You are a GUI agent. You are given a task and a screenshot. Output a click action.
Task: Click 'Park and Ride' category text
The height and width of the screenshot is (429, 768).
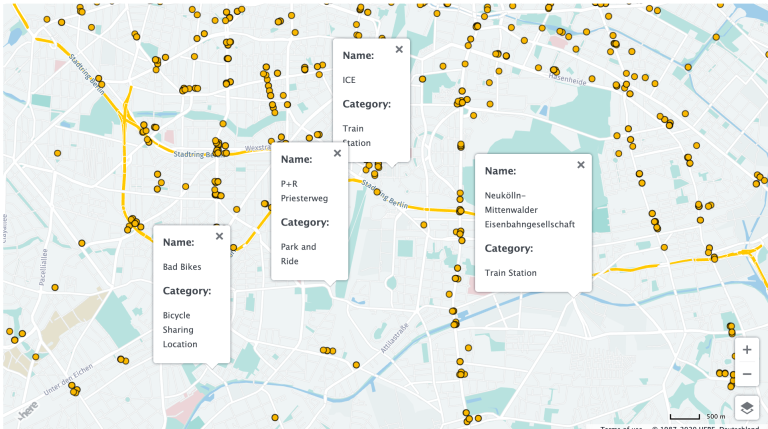pos(298,254)
